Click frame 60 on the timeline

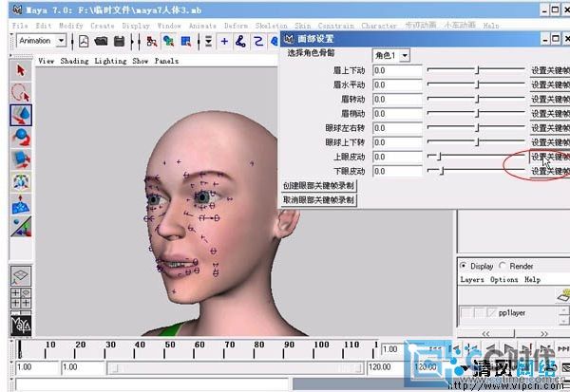point(194,350)
